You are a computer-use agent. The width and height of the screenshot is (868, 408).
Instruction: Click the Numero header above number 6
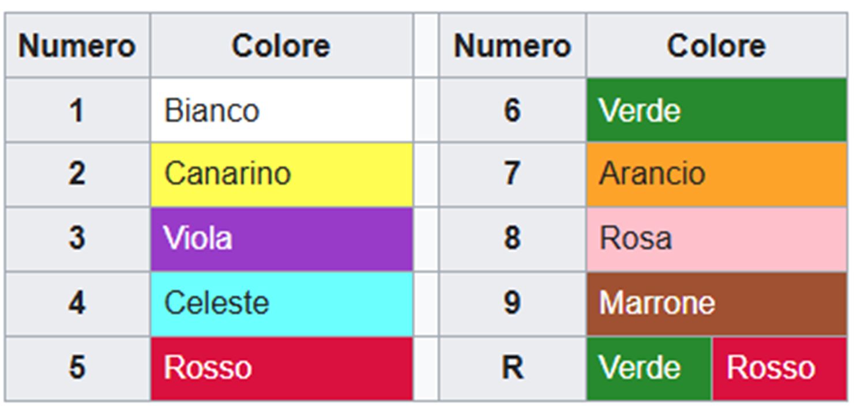[x=512, y=46]
